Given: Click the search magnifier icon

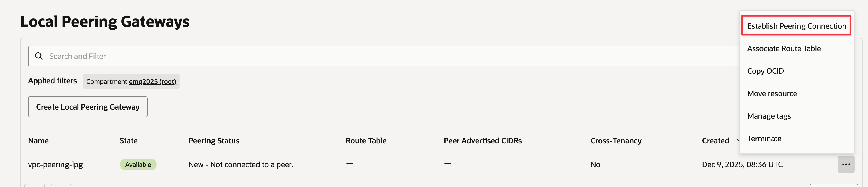Looking at the screenshot, I should 39,56.
